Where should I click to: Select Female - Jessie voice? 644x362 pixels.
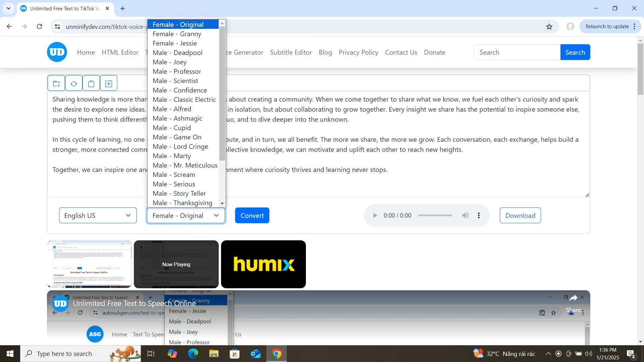tap(183, 43)
